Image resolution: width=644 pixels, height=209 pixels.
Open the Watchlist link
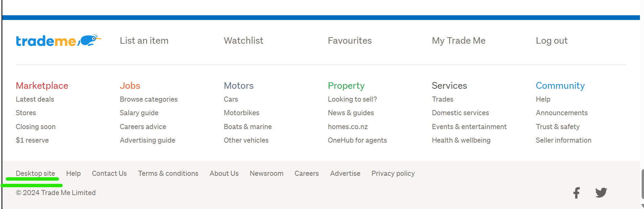[x=243, y=41]
